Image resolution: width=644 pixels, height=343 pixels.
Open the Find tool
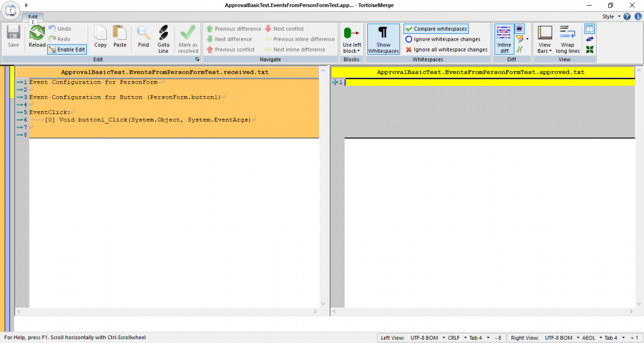(x=143, y=37)
